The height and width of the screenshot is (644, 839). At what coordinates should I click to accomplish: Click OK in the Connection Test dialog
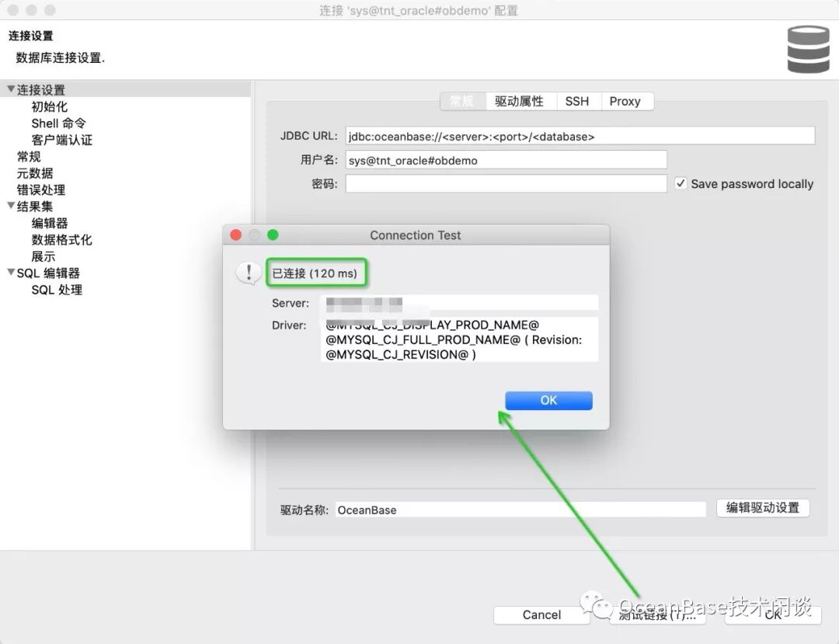[548, 401]
